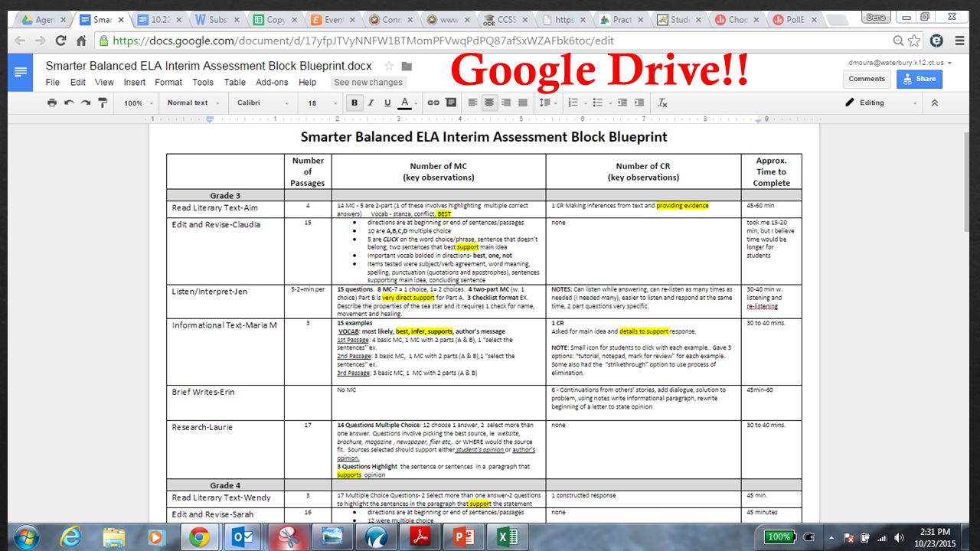Click the See new changes button
The image size is (980, 551).
(x=368, y=82)
